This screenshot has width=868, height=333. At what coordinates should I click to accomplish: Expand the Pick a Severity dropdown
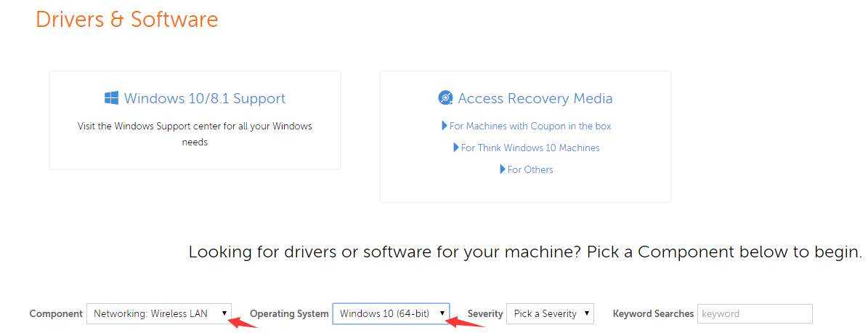(550, 313)
